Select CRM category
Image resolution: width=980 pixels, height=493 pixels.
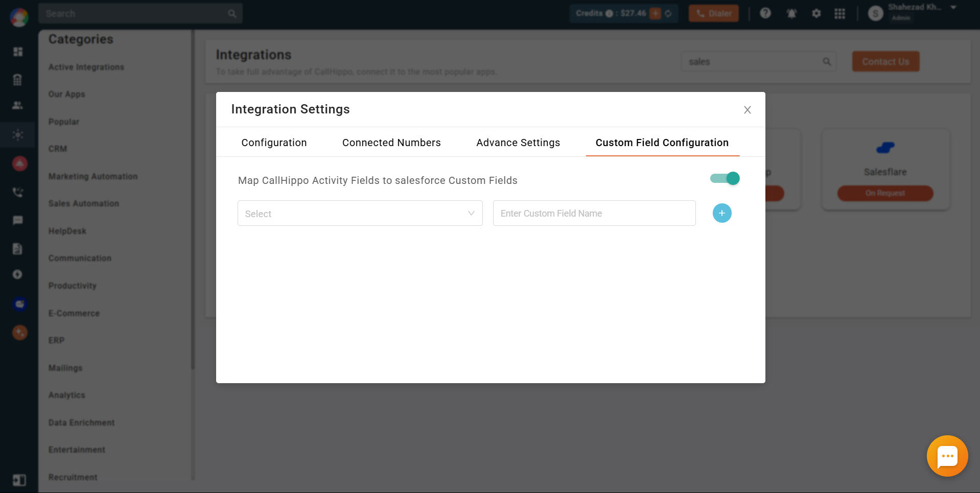(x=58, y=149)
